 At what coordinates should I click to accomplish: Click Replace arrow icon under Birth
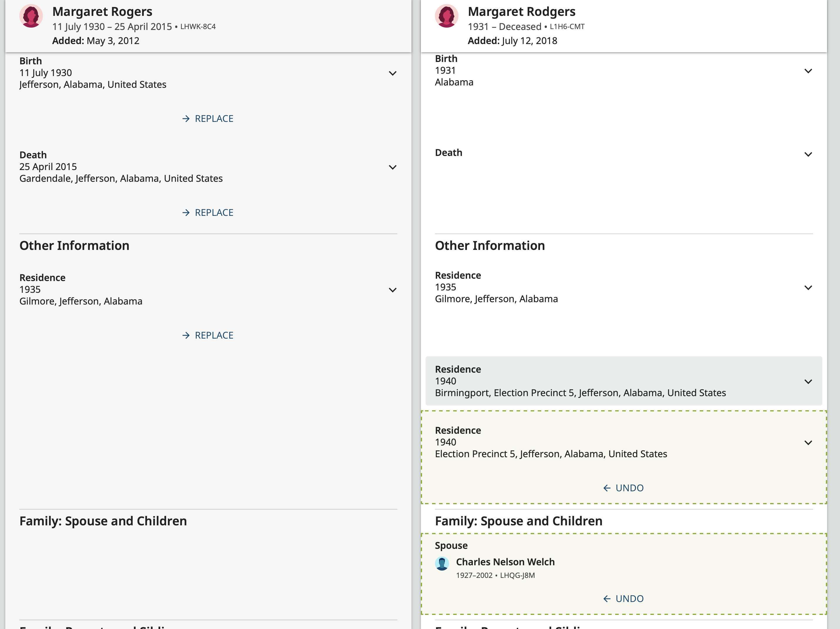(x=186, y=119)
